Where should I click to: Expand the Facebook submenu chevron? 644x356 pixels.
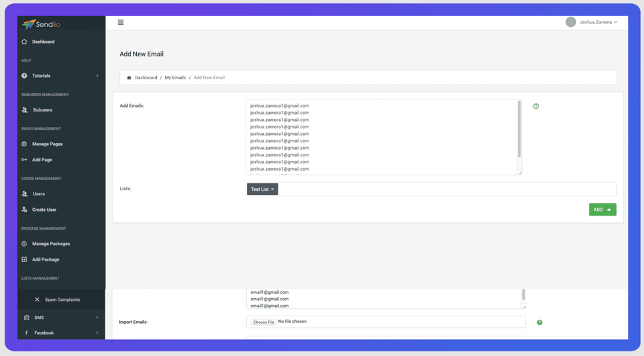click(97, 332)
